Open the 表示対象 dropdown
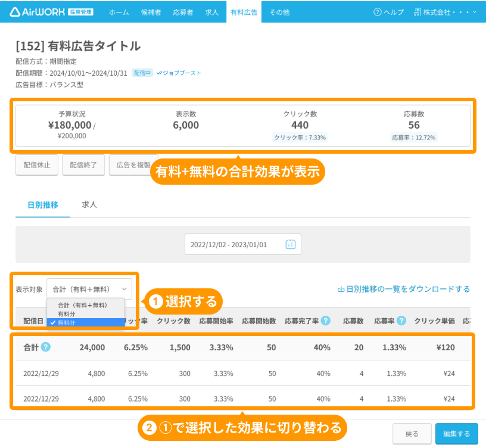Screen dimensions: 486x448 [x=89, y=289]
